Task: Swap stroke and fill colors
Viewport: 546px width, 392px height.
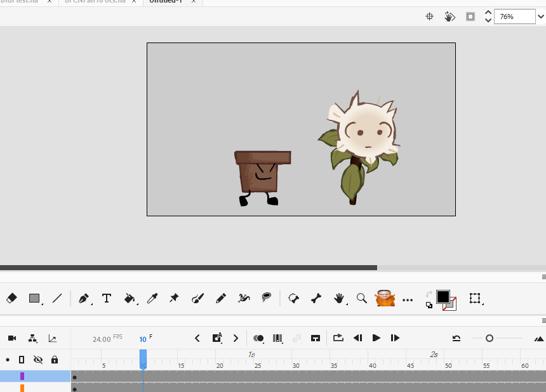Action: click(x=429, y=294)
